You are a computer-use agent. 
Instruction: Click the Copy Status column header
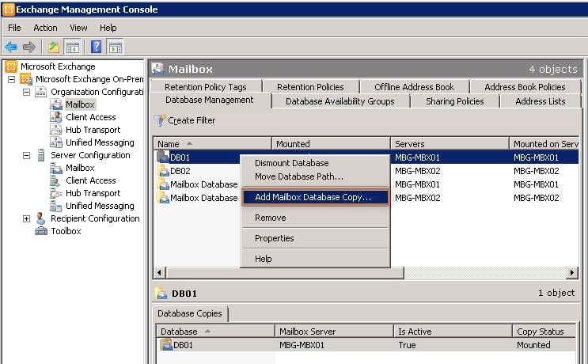(x=544, y=332)
